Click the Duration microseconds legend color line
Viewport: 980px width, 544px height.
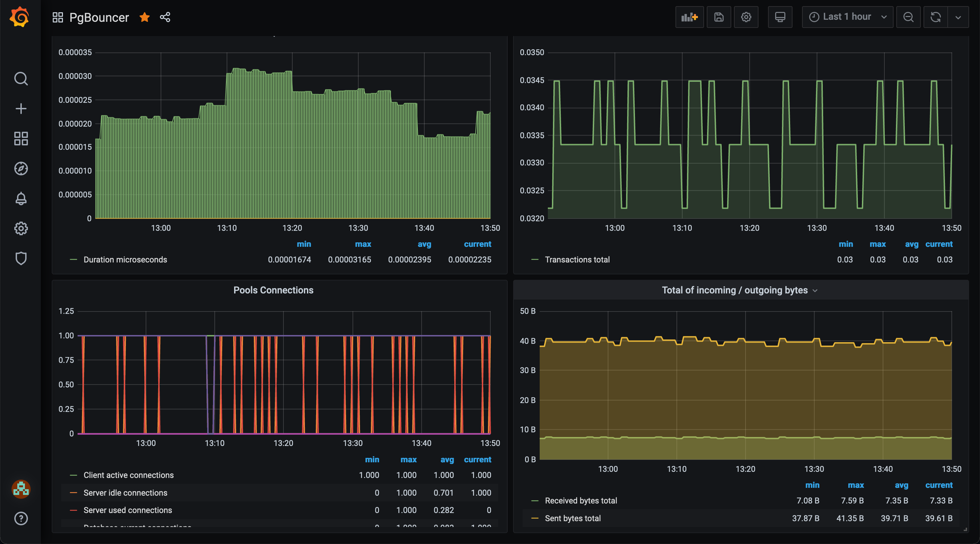click(x=73, y=260)
